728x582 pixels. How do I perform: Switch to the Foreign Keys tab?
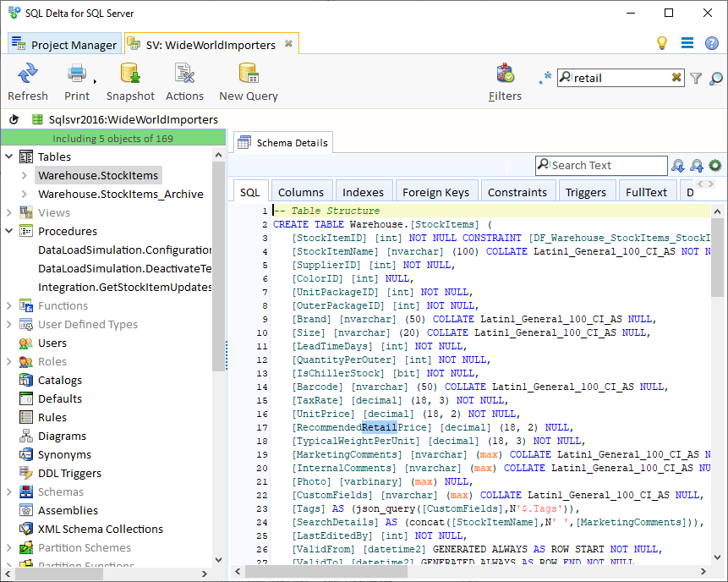pyautogui.click(x=435, y=192)
